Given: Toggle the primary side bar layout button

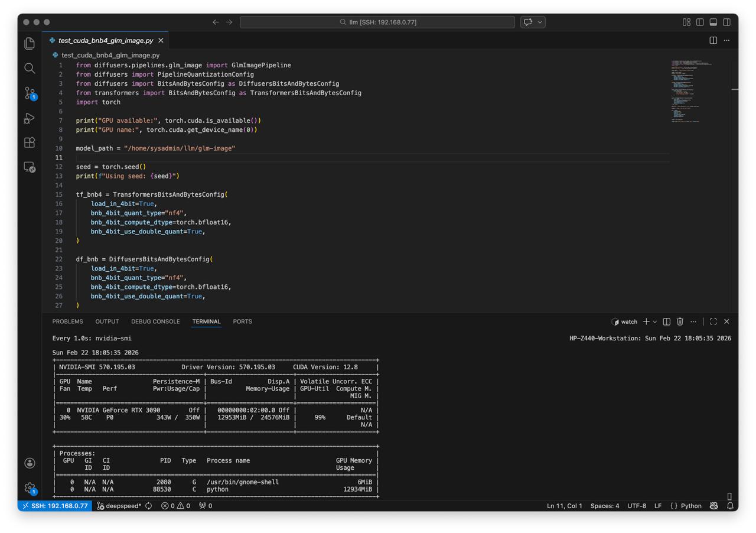Looking at the screenshot, I should point(700,22).
